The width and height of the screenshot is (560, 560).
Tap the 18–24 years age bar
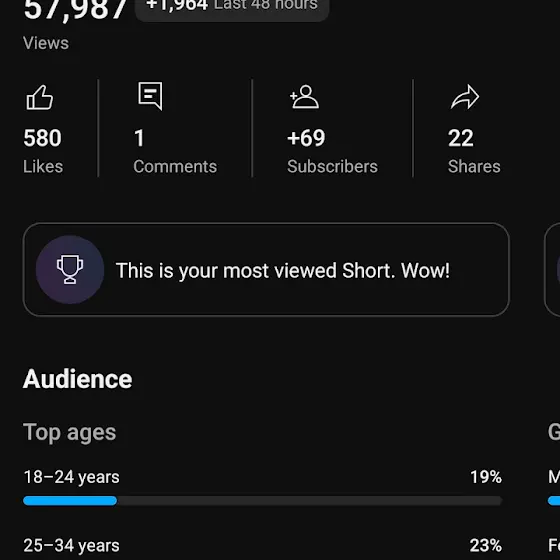262,501
